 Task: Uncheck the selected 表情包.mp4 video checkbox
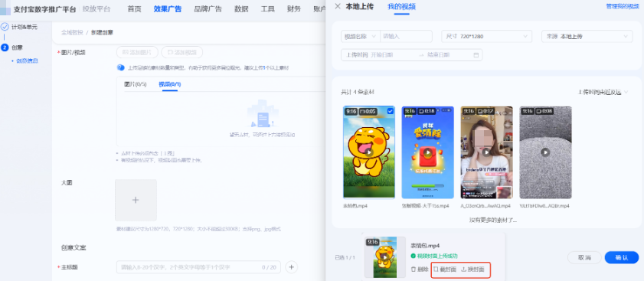point(390,111)
